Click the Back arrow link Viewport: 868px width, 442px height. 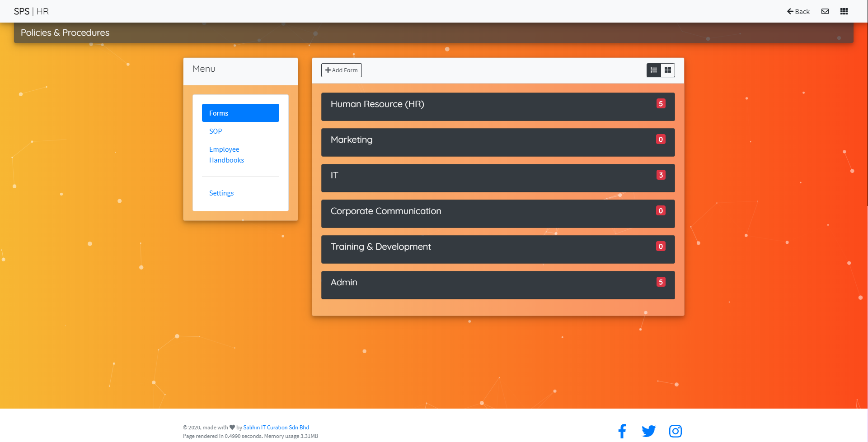click(798, 11)
